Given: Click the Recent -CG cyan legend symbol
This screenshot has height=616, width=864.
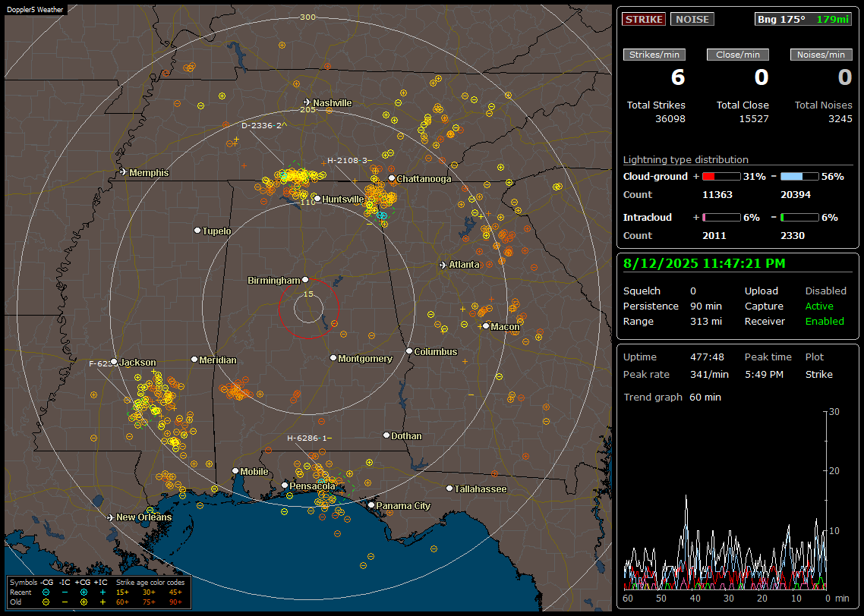Looking at the screenshot, I should tap(46, 592).
